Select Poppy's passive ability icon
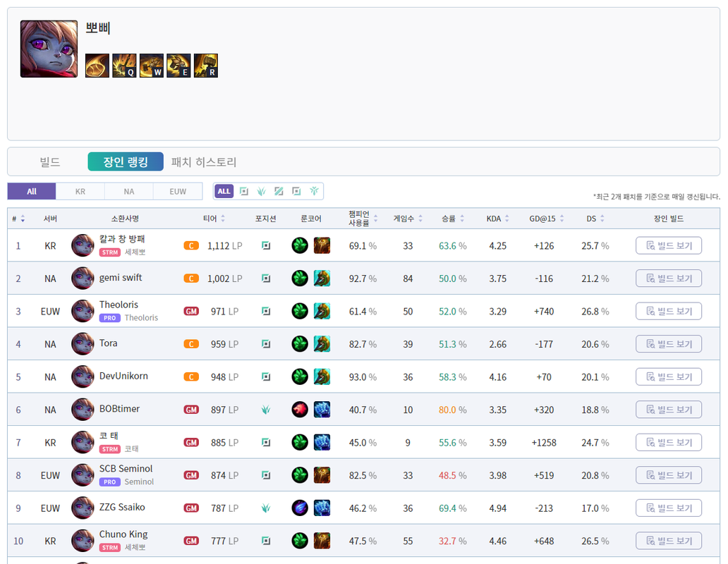728x564 pixels. [97, 66]
